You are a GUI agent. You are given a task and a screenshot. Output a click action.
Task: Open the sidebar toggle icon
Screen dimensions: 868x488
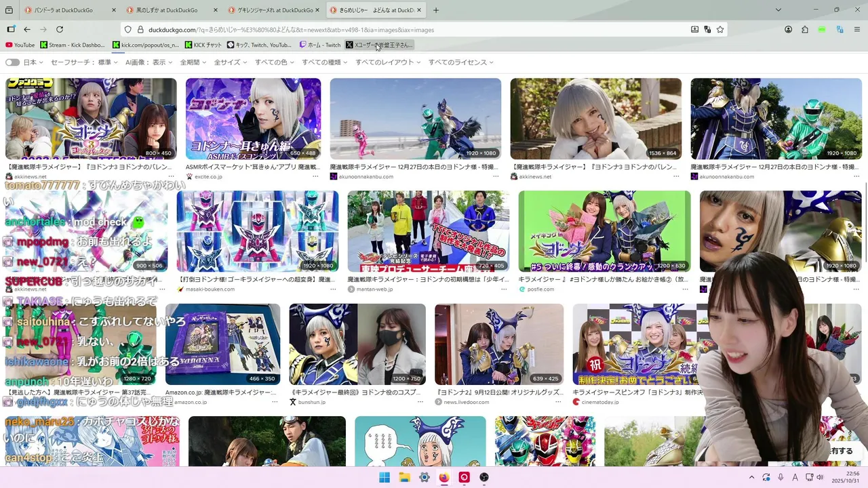point(11,29)
